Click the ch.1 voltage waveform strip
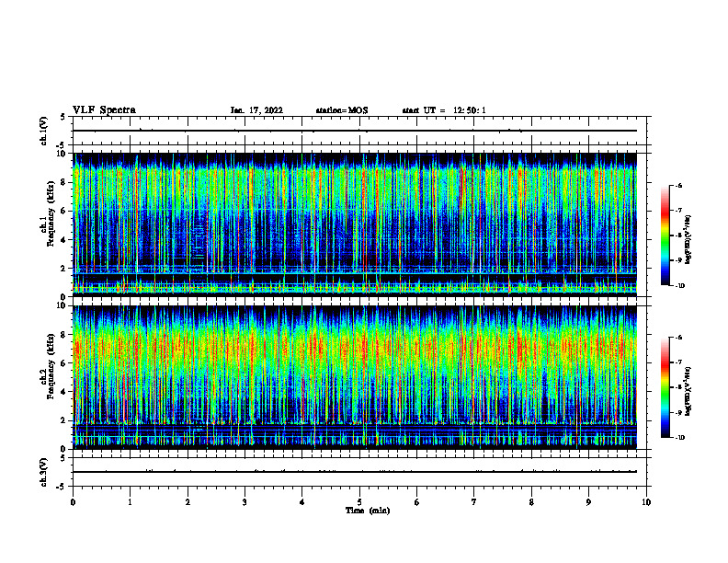Image resolution: width=728 pixels, height=563 pixels. 361,131
